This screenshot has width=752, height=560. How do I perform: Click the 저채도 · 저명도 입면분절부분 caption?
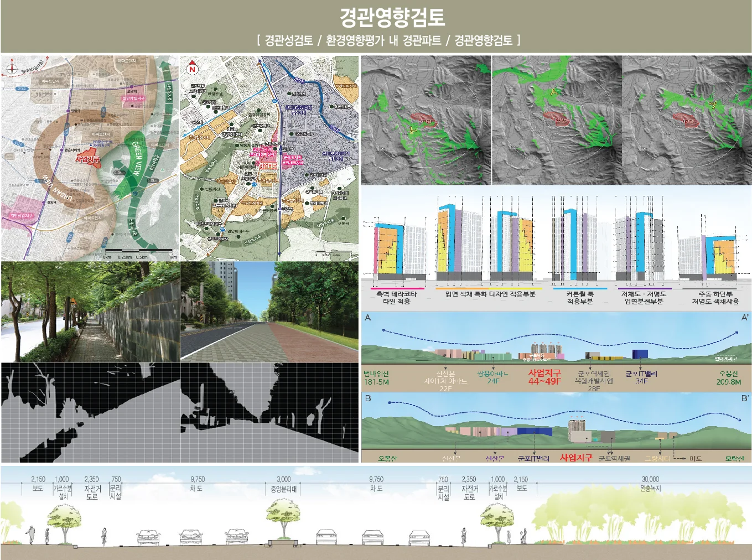[644, 298]
